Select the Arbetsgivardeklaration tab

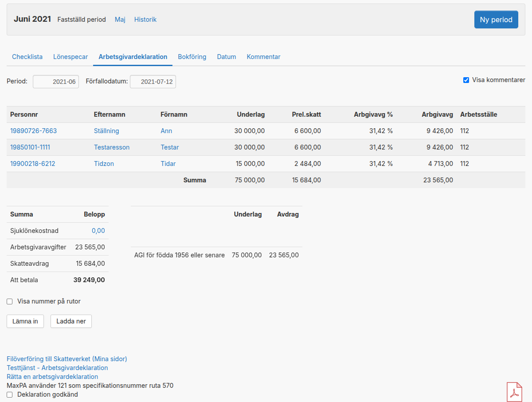(133, 57)
